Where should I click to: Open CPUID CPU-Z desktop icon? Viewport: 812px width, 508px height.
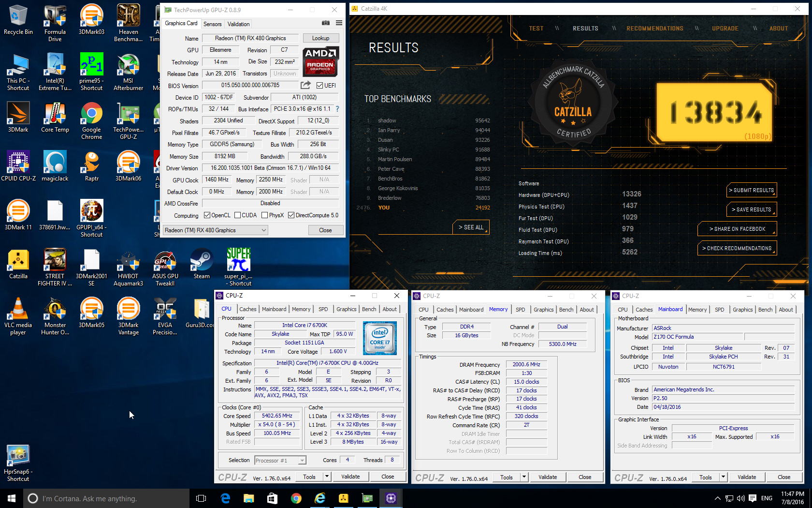pyautogui.click(x=18, y=166)
